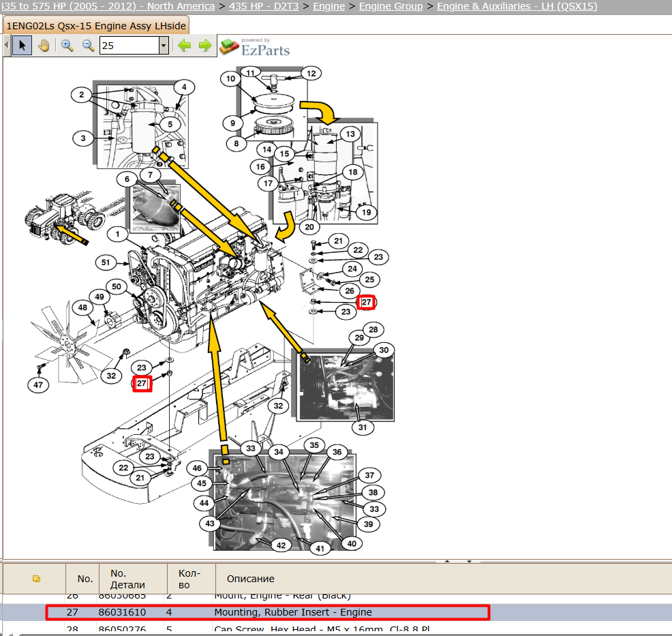Screen dimensions: 672x636
Task: Collapse panel with splitter up arrow
Action: [x=447, y=561]
